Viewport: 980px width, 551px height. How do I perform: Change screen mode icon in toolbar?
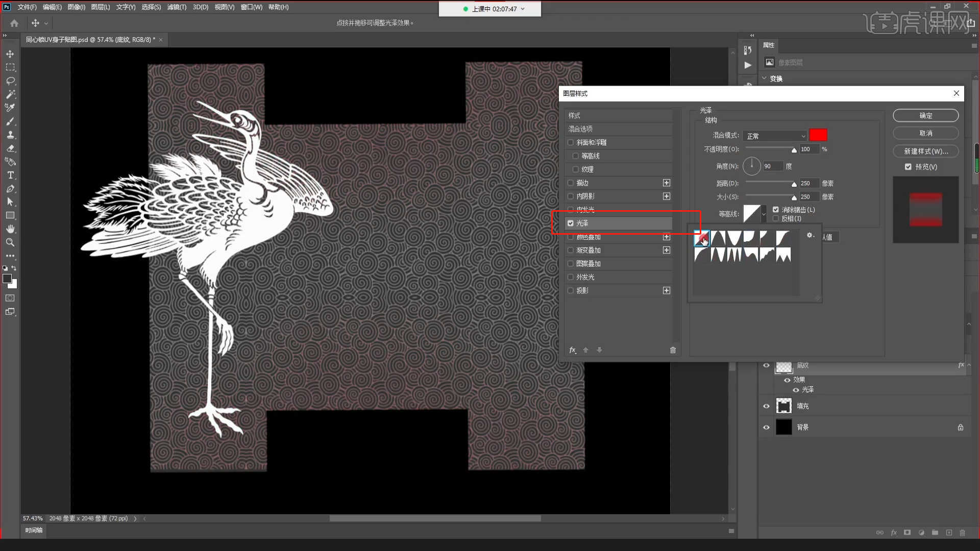[x=10, y=312]
